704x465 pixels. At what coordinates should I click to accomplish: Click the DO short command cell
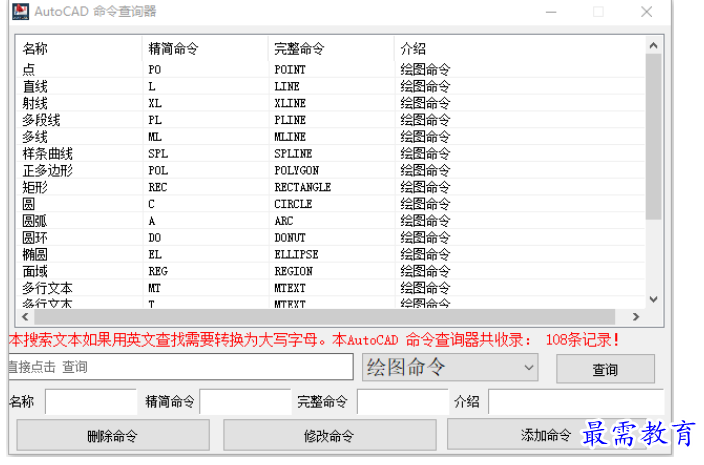point(155,237)
